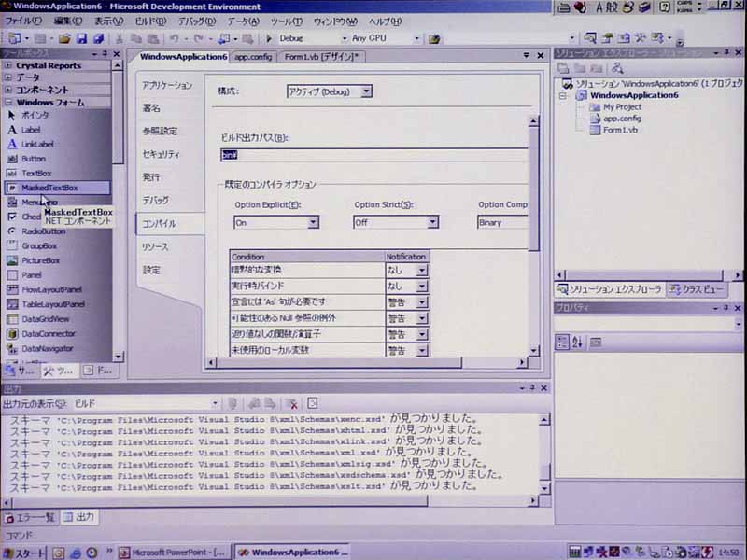Expand the コンポーネント toolbox group
The image size is (747, 560).
pyautogui.click(x=8, y=90)
